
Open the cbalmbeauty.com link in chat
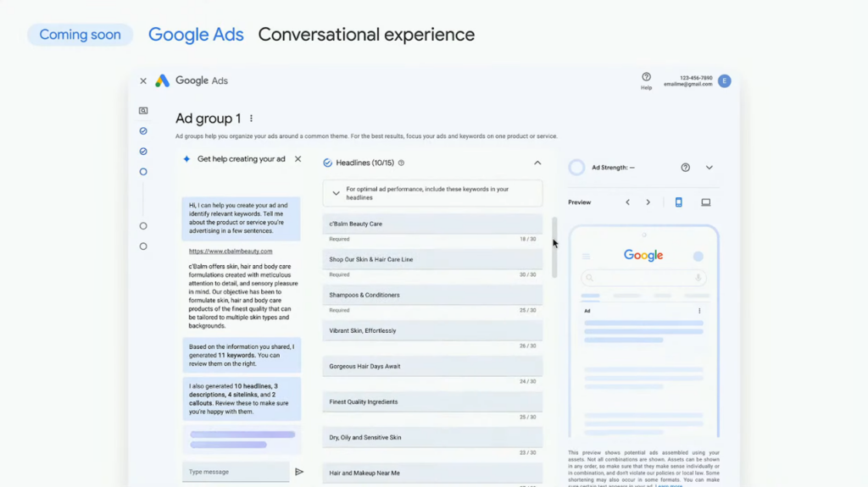pyautogui.click(x=231, y=252)
